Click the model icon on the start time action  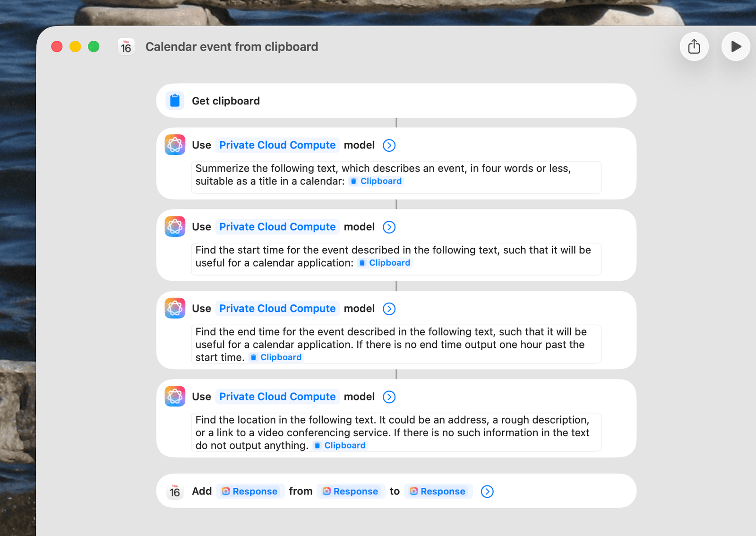point(175,227)
